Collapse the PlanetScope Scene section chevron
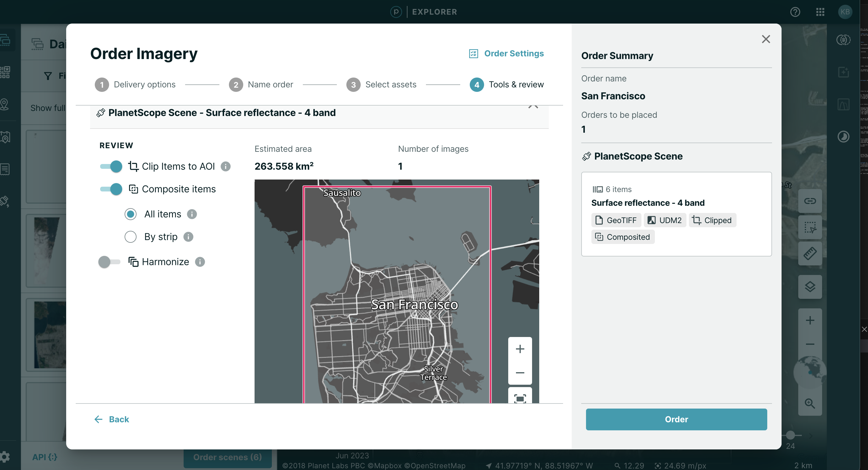The height and width of the screenshot is (470, 868). (533, 106)
